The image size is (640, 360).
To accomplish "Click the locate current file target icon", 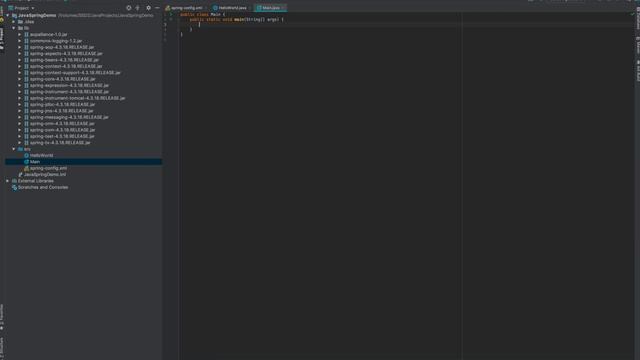I will (129, 8).
